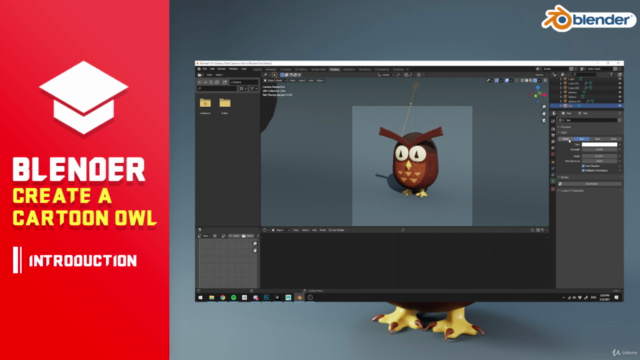This screenshot has width=640, height=360.
Task: Open the viewport Options dropdown
Action: (540, 75)
